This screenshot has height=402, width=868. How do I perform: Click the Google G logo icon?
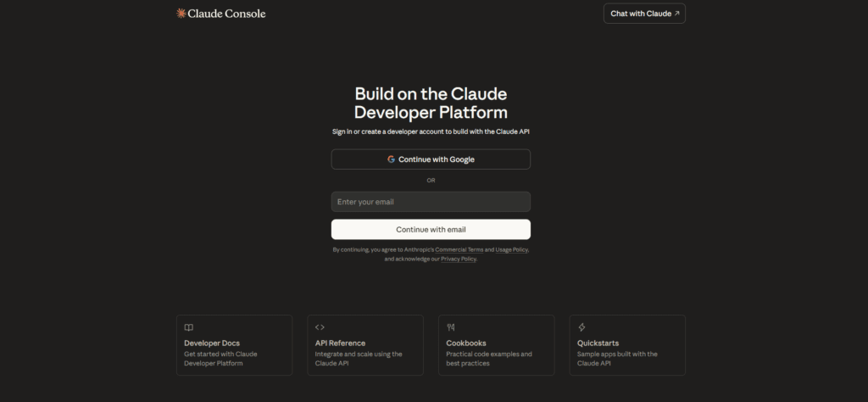pyautogui.click(x=391, y=159)
